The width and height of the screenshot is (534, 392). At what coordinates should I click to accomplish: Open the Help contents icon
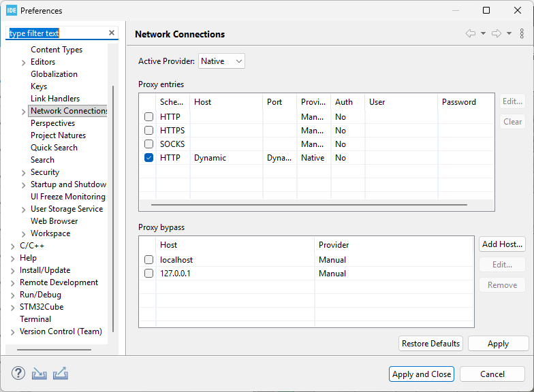(18, 373)
